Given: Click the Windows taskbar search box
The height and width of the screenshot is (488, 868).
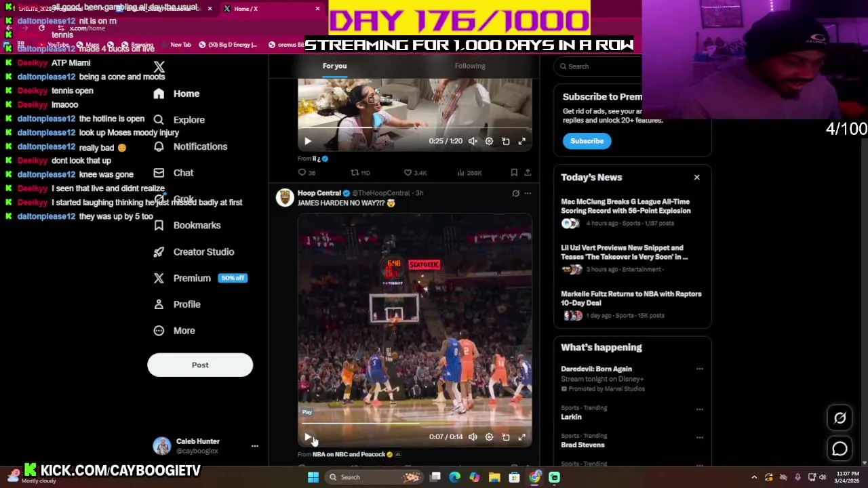Looking at the screenshot, I should point(375,477).
